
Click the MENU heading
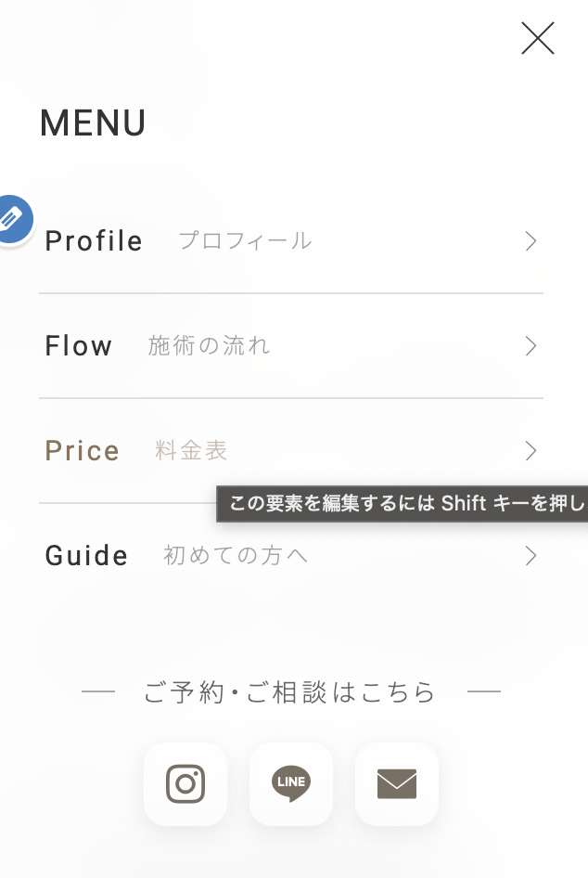93,123
